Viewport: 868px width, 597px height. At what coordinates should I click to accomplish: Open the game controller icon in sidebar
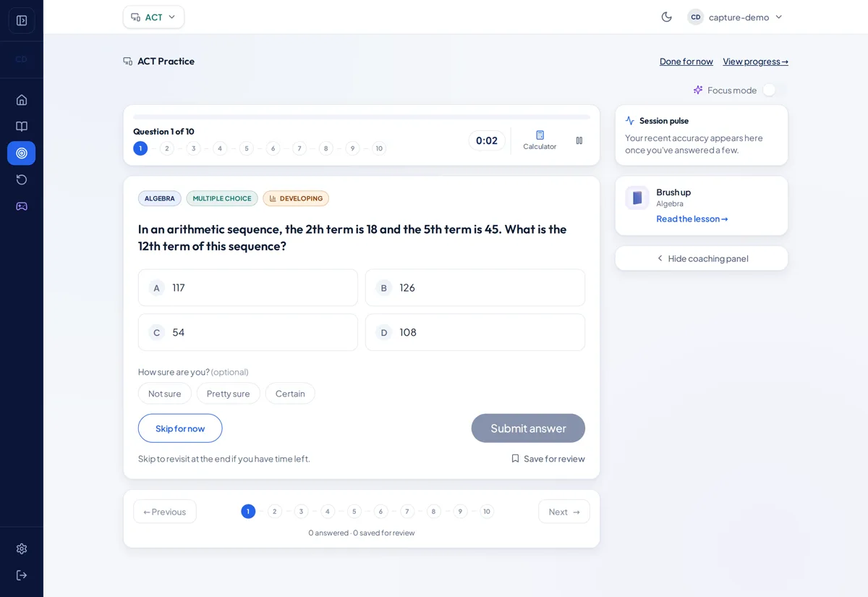click(x=22, y=206)
